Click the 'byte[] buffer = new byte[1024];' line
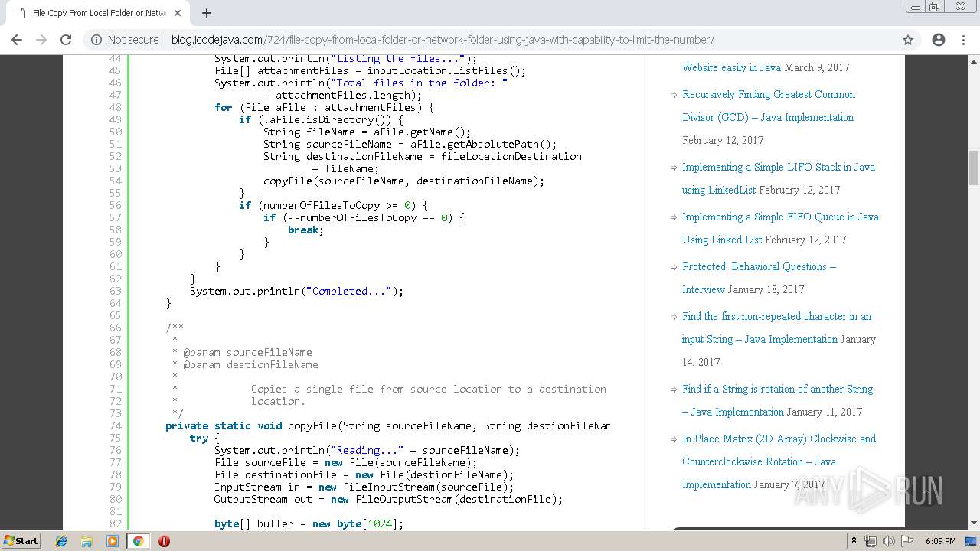The width and height of the screenshot is (980, 551). [309, 523]
